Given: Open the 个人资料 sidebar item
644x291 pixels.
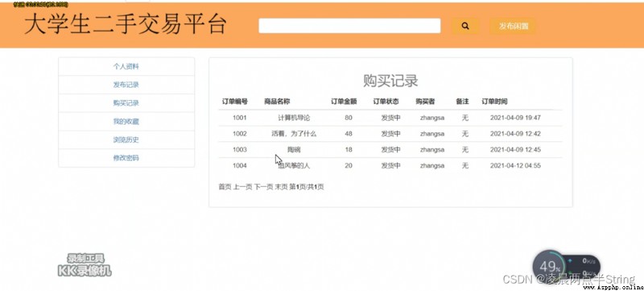Looking at the screenshot, I should click(x=126, y=67).
